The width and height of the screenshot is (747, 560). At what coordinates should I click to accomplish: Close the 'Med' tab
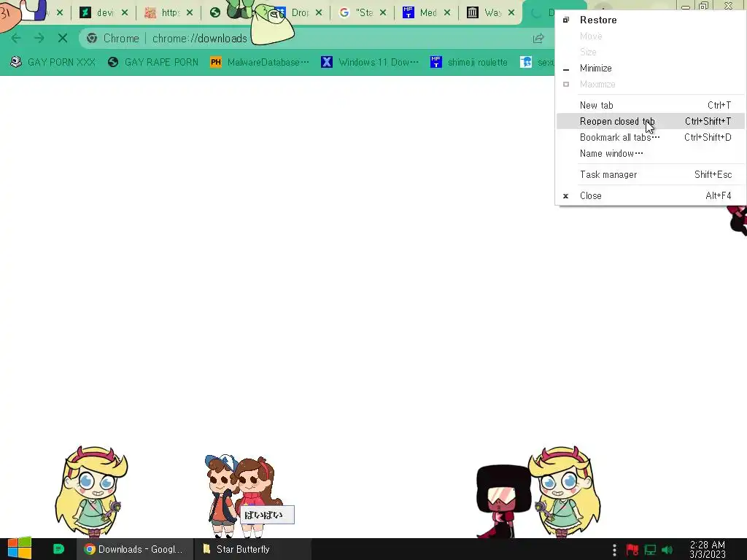(447, 13)
